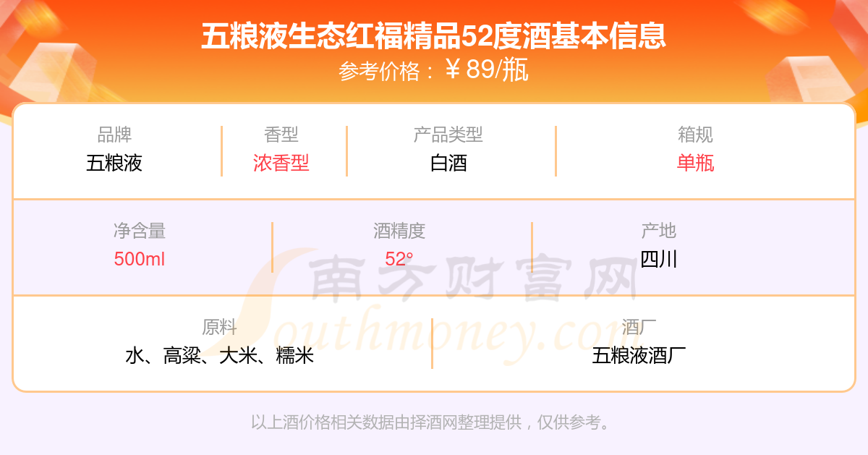The width and height of the screenshot is (868, 455).
Task: Select the 四川 origin value
Action: tap(658, 259)
